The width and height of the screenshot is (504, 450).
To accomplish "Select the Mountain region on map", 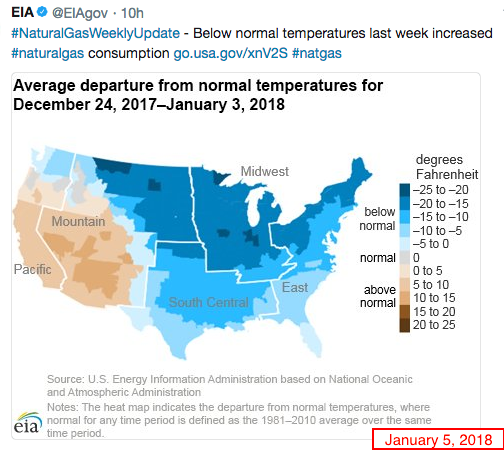I will click(78, 221).
